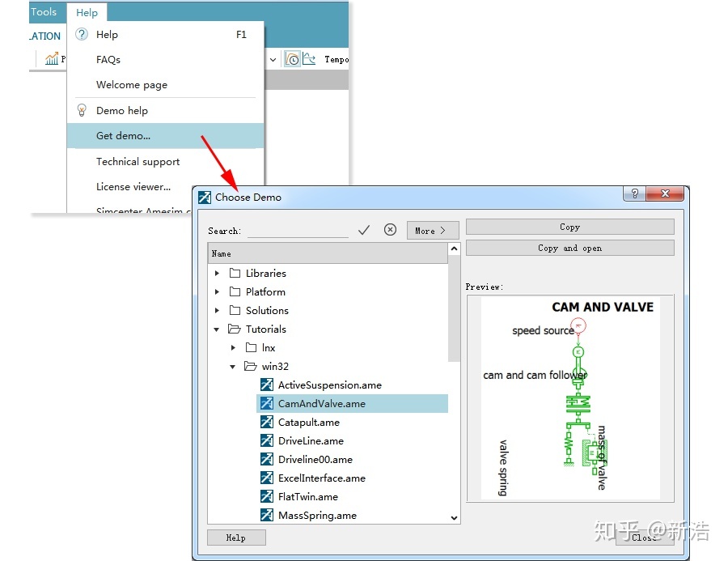This screenshot has height=561, width=728.
Task: Open the toolbar dropdown arrow beside clock icon
Action: coord(273,59)
